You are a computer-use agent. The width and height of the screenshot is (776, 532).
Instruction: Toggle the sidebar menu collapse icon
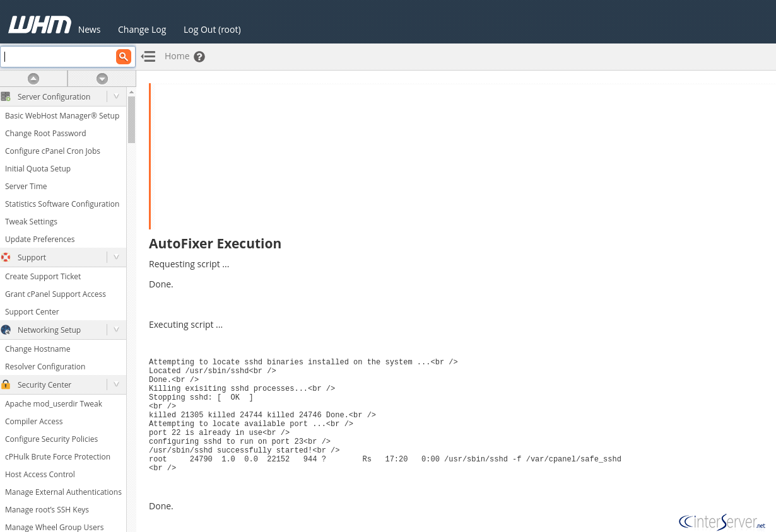(148, 57)
